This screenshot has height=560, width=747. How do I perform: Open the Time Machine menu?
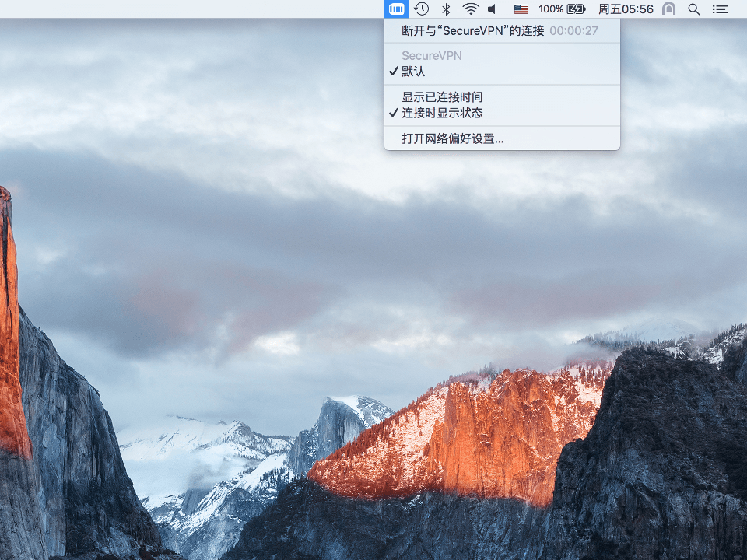point(419,9)
